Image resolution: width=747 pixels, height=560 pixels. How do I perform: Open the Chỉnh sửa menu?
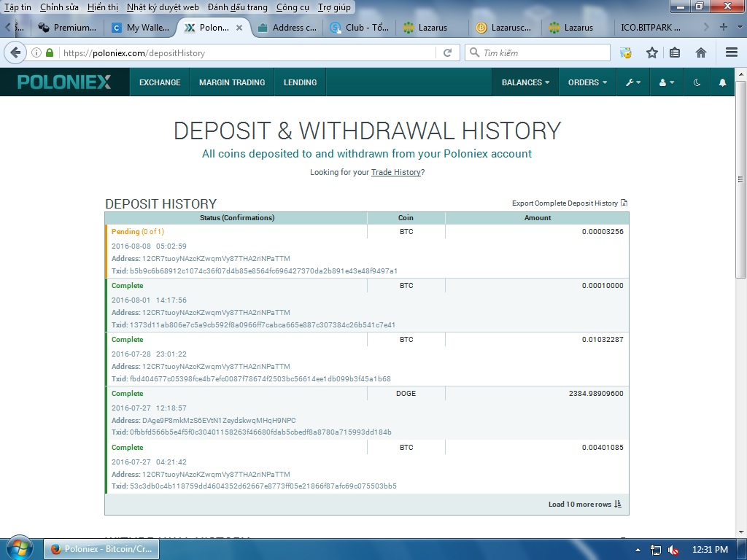tap(59, 7)
